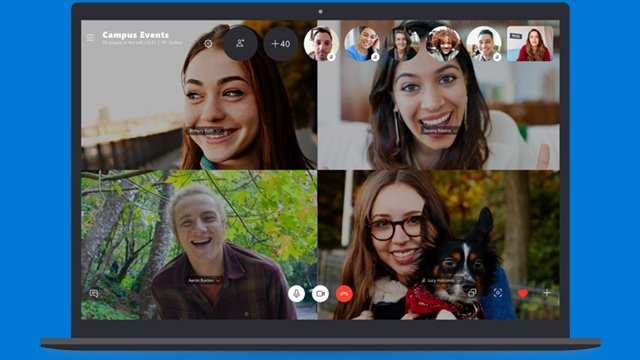
Task: Select the curly-haired participant's round thumbnail
Action: pyautogui.click(x=443, y=43)
